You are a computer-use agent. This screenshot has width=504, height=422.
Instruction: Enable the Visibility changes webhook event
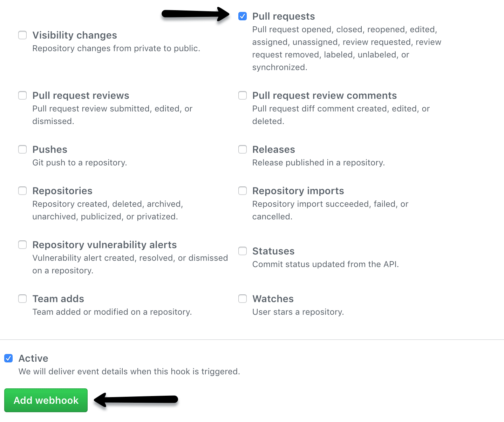click(x=22, y=35)
